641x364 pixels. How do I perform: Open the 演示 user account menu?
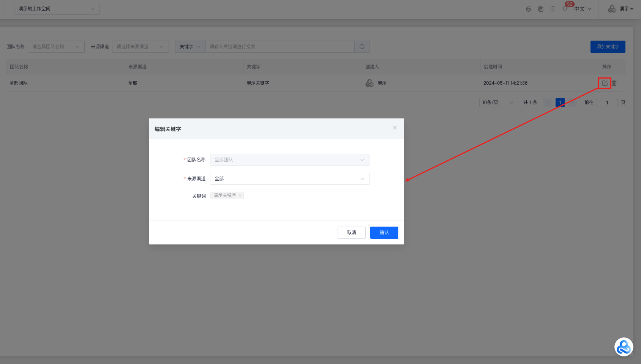point(621,9)
